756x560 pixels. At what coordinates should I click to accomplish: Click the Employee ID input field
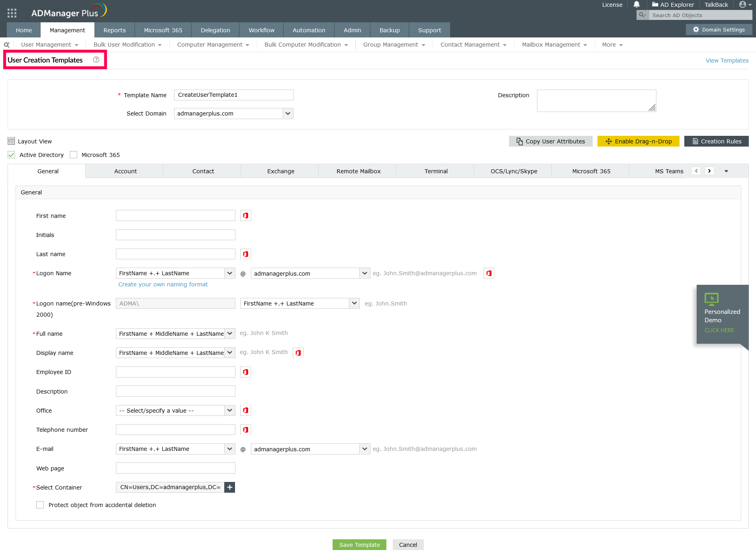(x=175, y=372)
